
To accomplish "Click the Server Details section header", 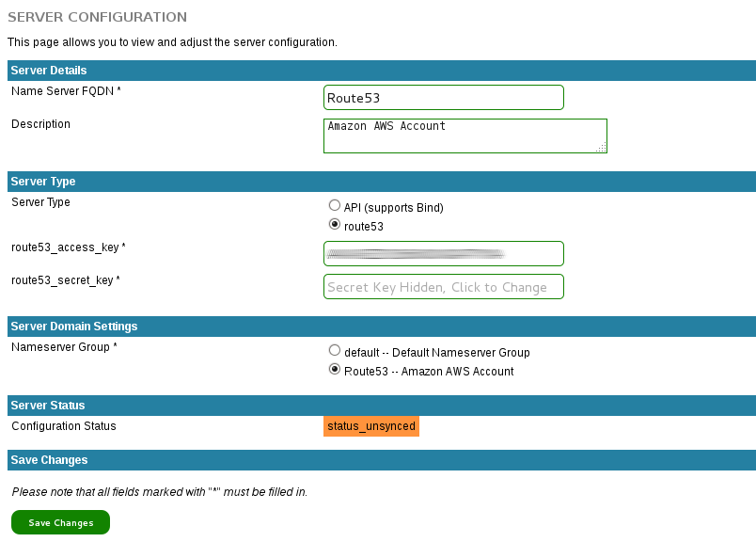I will pyautogui.click(x=382, y=71).
